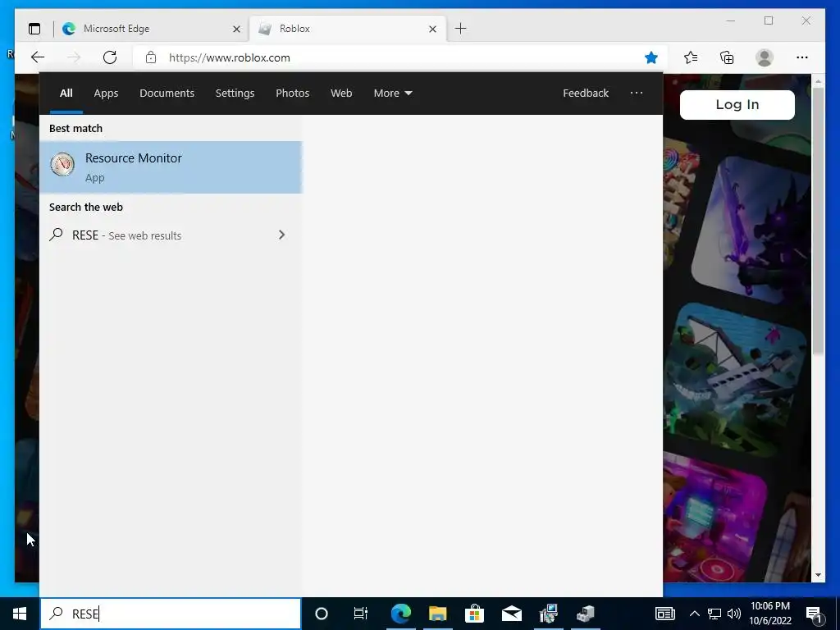This screenshot has height=630, width=840.
Task: Open the Resource Monitor app result
Action: pyautogui.click(x=171, y=167)
